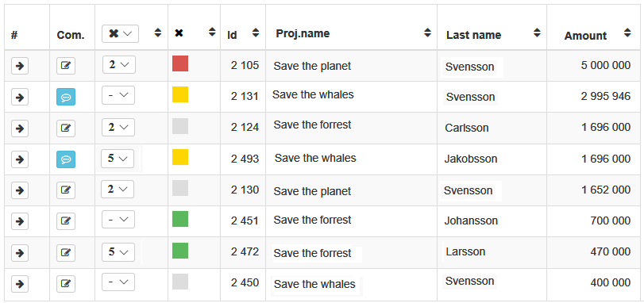Sort by the Last name column
Image resolution: width=644 pixels, height=303 pixels.
click(537, 33)
